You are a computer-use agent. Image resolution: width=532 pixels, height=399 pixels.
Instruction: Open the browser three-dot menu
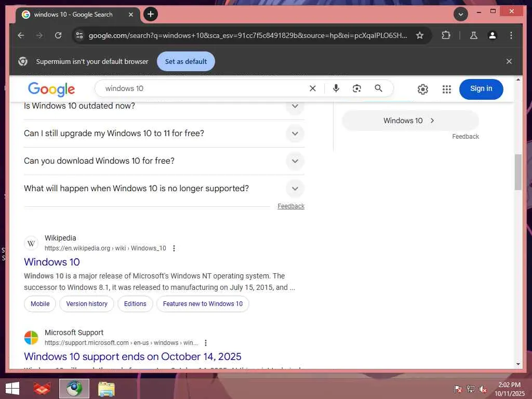coord(511,35)
